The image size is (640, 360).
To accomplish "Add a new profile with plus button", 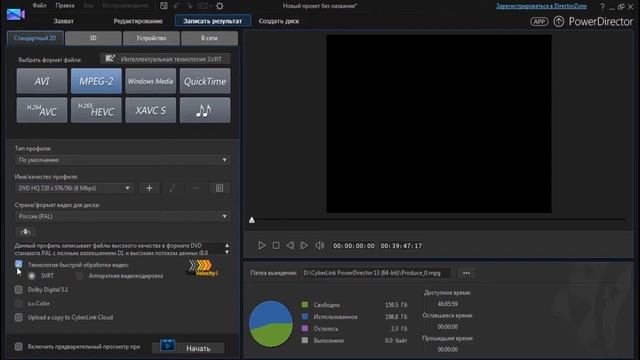I will click(149, 188).
